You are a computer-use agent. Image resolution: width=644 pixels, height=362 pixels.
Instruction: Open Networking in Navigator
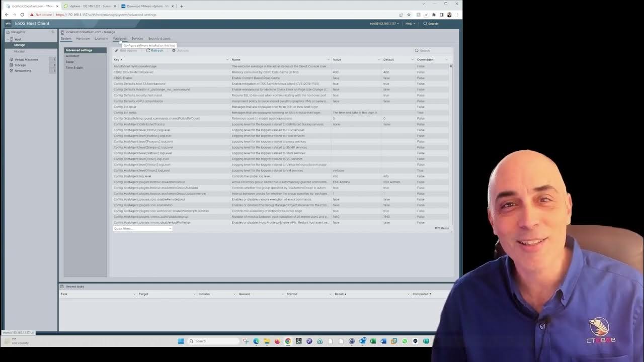coord(23,70)
